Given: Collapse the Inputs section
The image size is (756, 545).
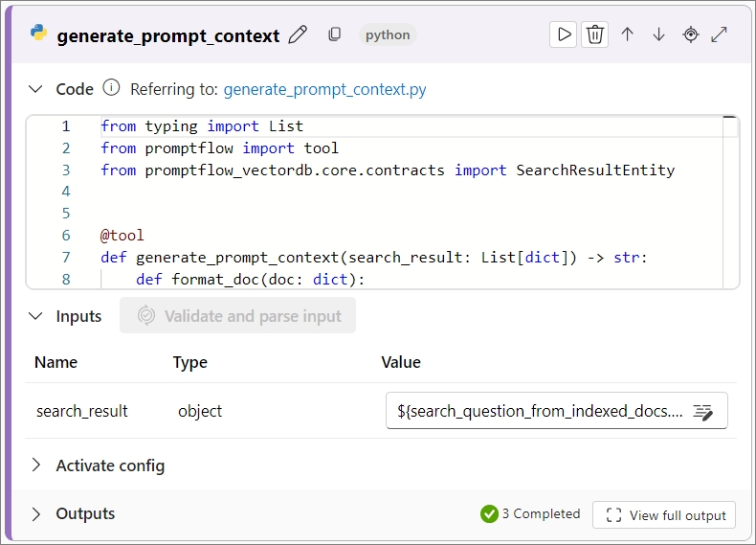Looking at the screenshot, I should tap(35, 316).
